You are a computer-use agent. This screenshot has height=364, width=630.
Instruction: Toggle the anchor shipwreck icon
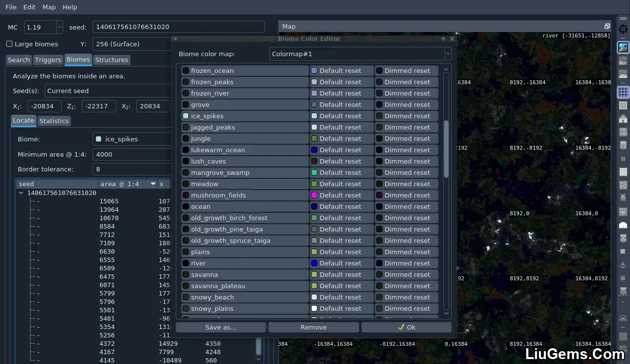click(x=623, y=265)
